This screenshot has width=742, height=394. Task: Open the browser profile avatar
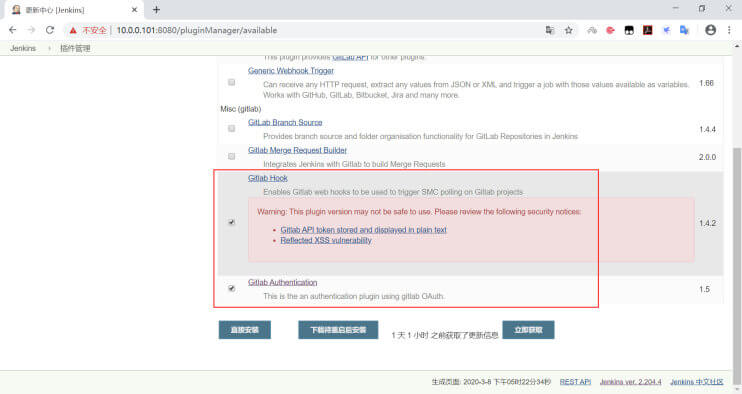tap(710, 30)
